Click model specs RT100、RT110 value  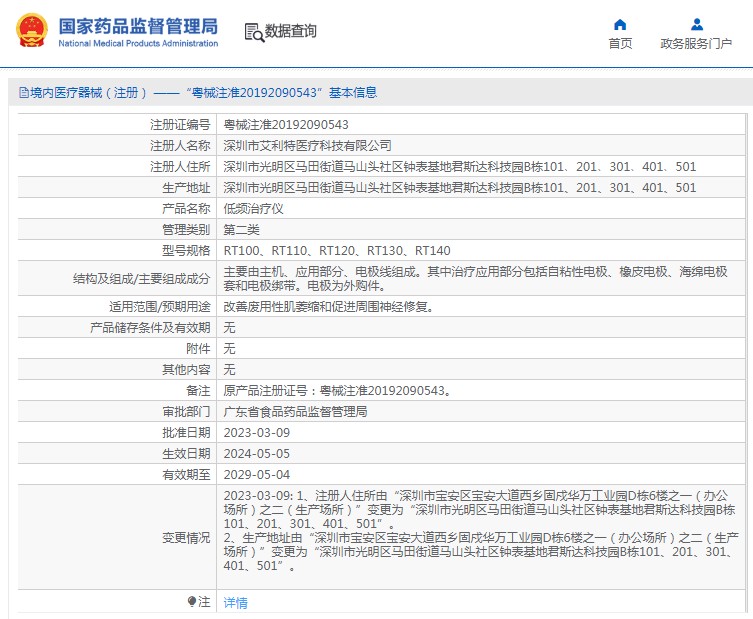click(337, 251)
